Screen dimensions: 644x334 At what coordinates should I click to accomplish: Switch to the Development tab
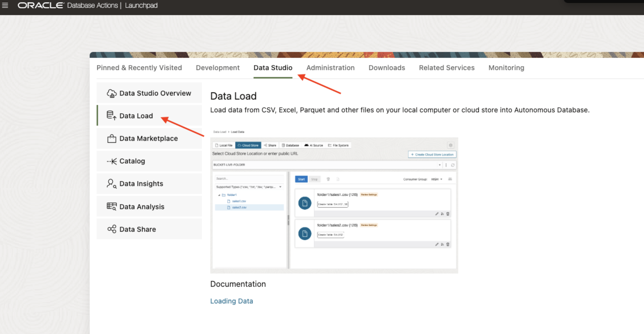[x=218, y=68]
